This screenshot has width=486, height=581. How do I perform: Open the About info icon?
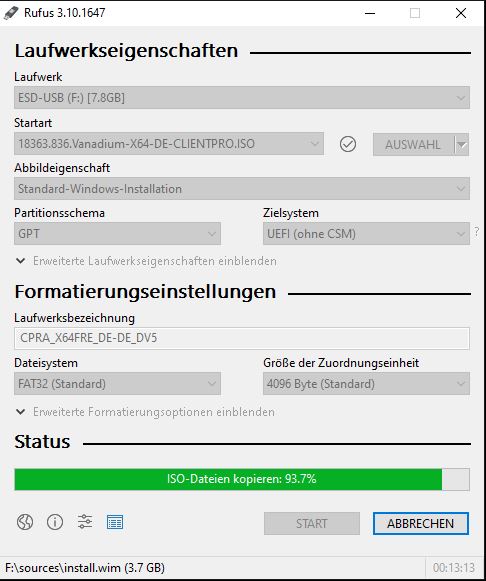[55, 522]
